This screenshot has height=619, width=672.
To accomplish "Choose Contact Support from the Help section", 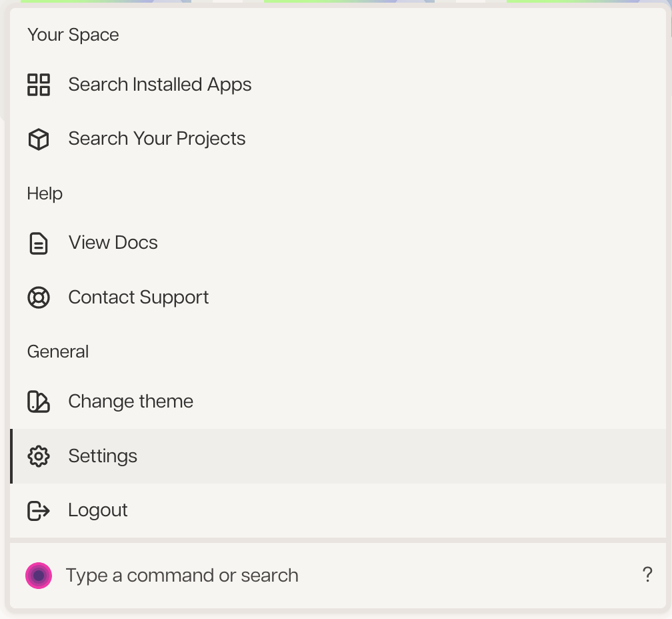I will point(338,297).
